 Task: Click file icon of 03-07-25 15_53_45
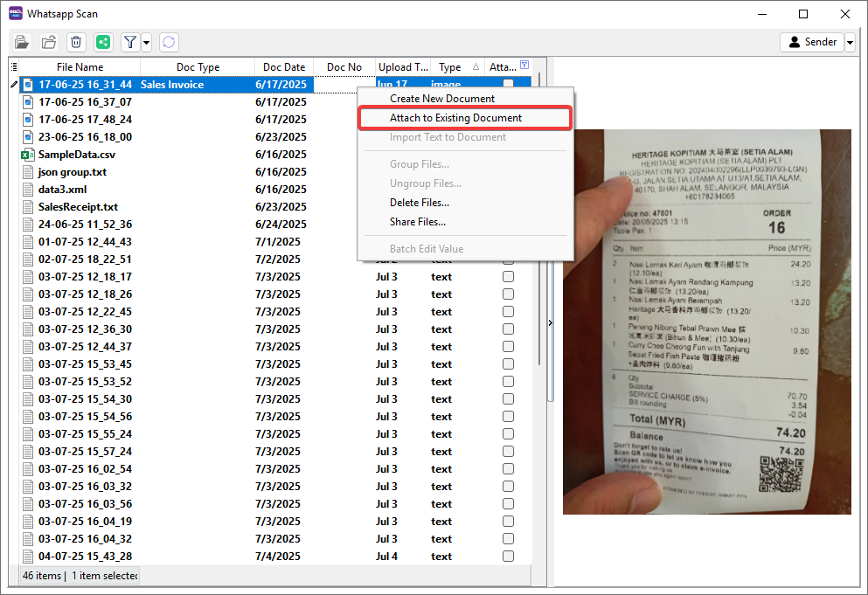coord(28,364)
